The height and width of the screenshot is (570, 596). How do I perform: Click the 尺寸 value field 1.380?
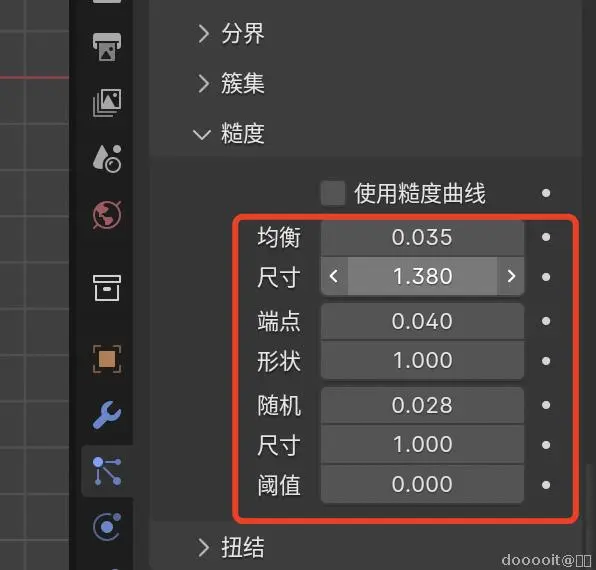click(422, 276)
